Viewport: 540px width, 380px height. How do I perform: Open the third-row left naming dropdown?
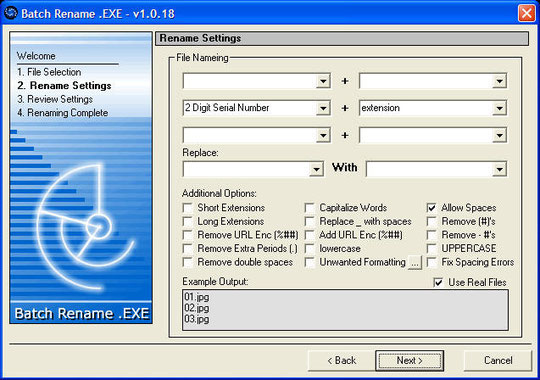pyautogui.click(x=323, y=135)
